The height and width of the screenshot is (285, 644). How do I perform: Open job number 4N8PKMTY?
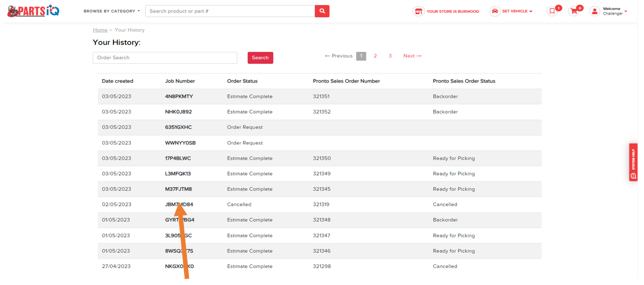[x=179, y=96]
